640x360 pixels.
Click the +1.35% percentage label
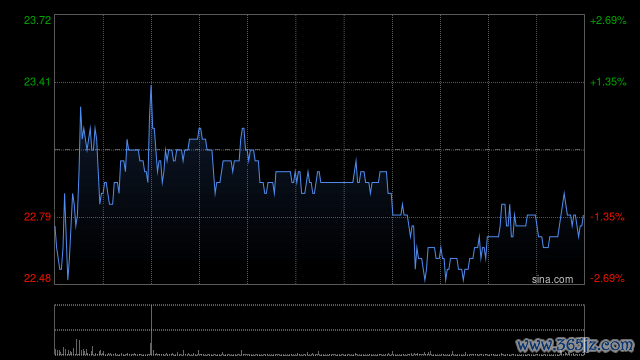pyautogui.click(x=608, y=82)
